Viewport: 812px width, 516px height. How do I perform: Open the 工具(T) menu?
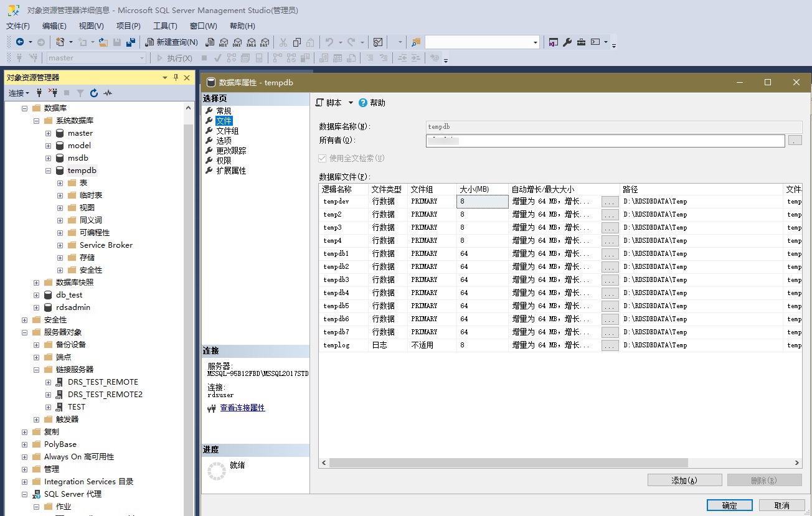coord(165,26)
